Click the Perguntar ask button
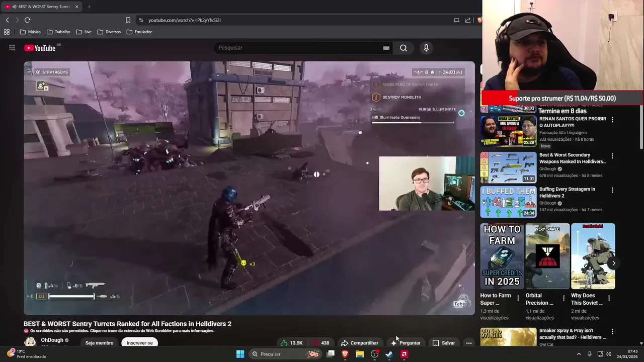644x362 pixels. click(405, 343)
